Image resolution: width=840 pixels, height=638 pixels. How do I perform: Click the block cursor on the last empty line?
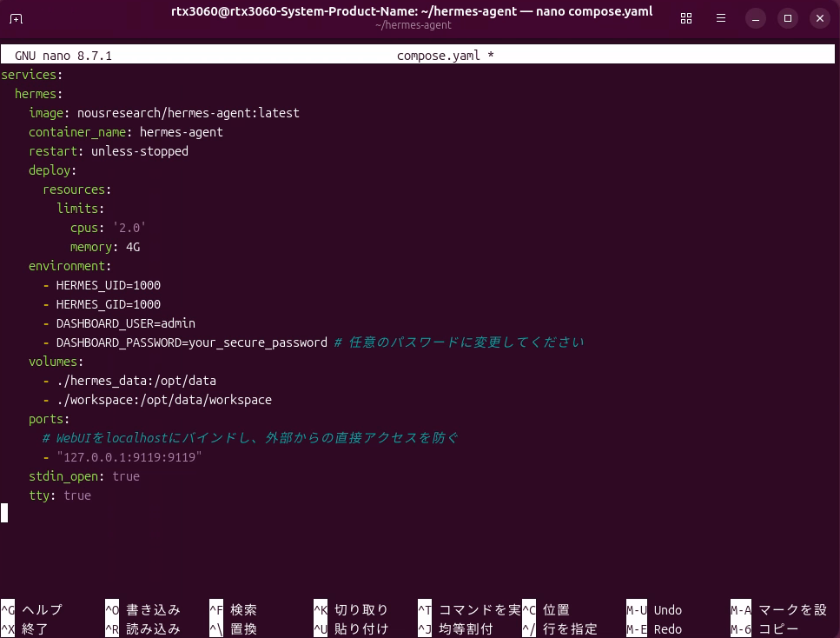(4, 513)
